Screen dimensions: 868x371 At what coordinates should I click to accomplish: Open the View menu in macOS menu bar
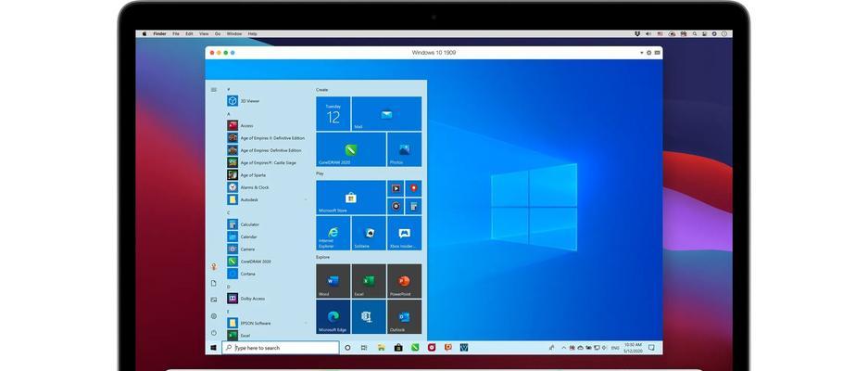click(204, 33)
